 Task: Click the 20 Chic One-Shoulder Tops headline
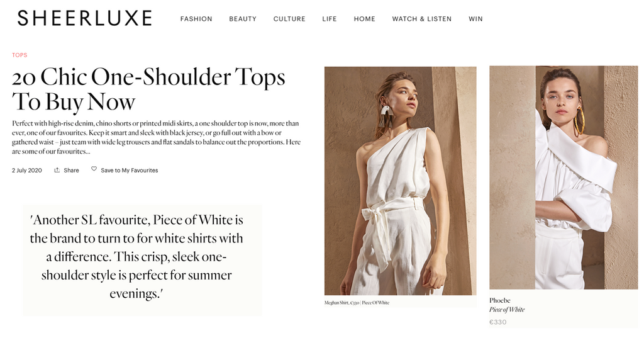coord(148,89)
